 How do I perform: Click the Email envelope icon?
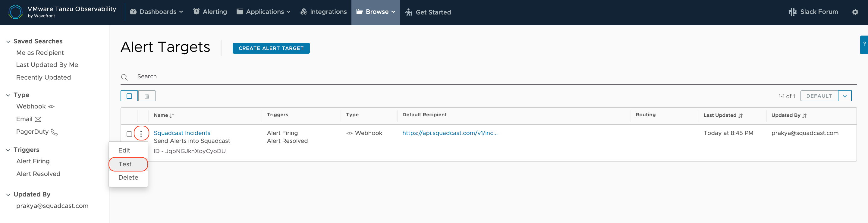pos(38,119)
